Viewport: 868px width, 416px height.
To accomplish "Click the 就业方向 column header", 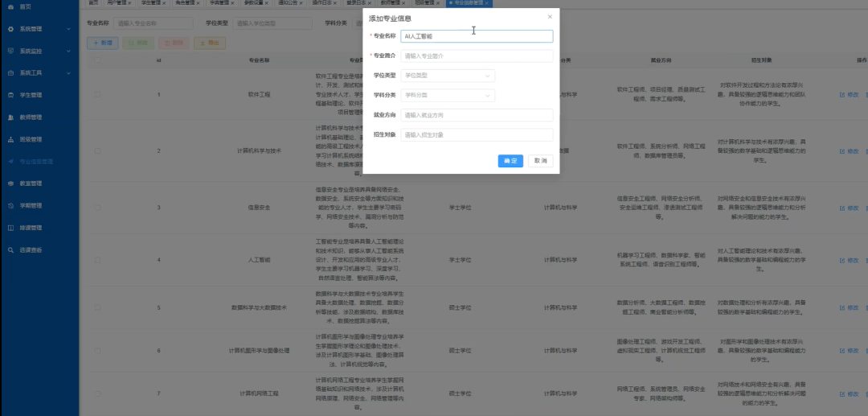I will [661, 60].
